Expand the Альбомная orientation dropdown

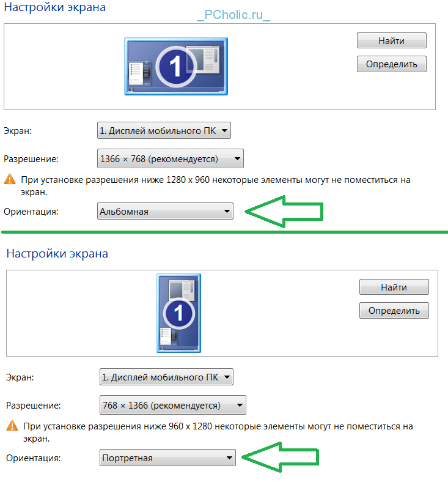[165, 211]
